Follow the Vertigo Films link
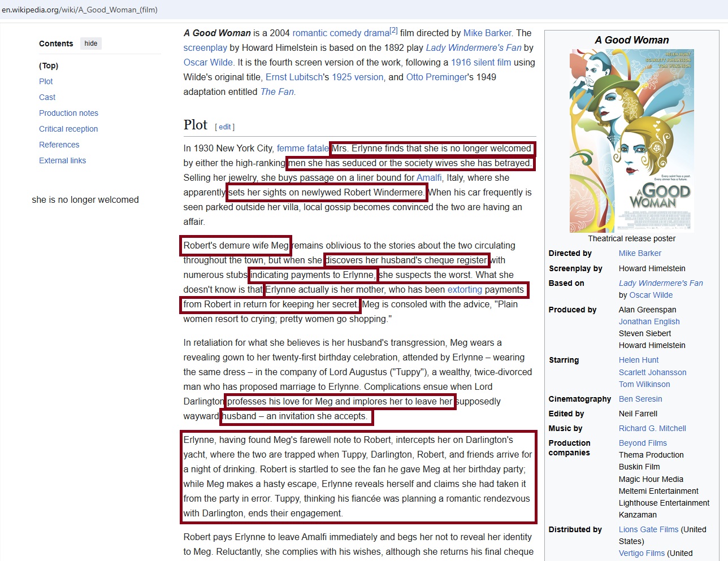This screenshot has width=728, height=561. pos(642,553)
